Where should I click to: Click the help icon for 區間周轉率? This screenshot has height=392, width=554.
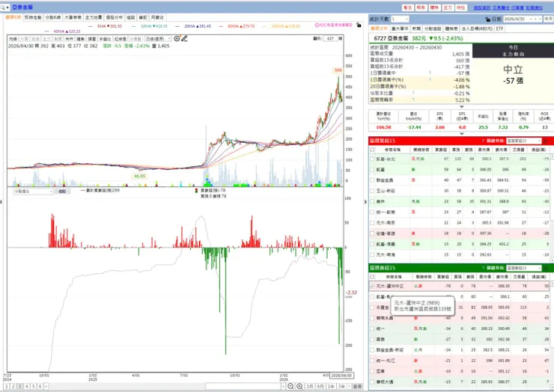(x=413, y=100)
